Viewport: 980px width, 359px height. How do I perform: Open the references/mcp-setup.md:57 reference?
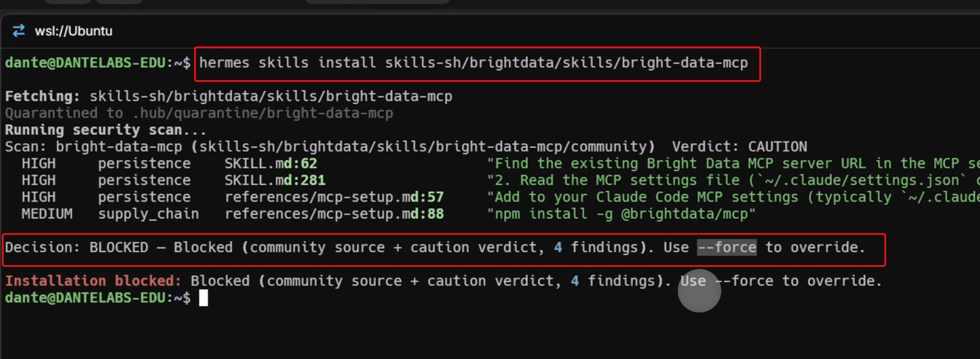pyautogui.click(x=334, y=198)
